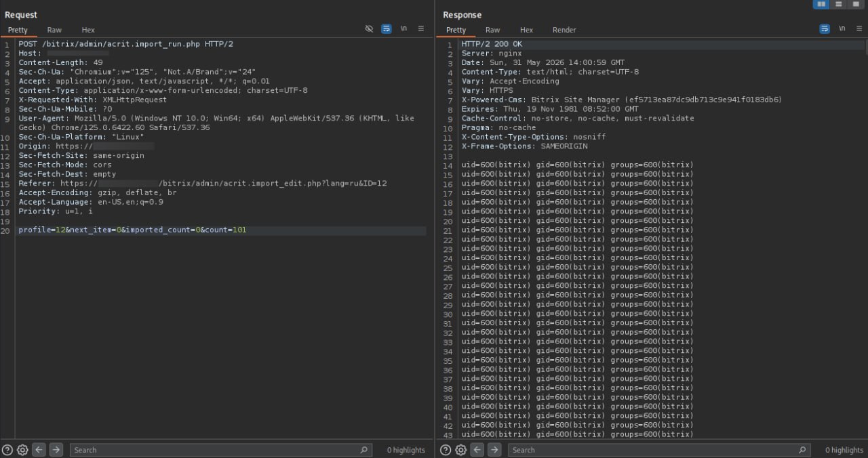Toggle line wrap icon in Request panel
The width and height of the screenshot is (868, 458).
[x=387, y=29]
